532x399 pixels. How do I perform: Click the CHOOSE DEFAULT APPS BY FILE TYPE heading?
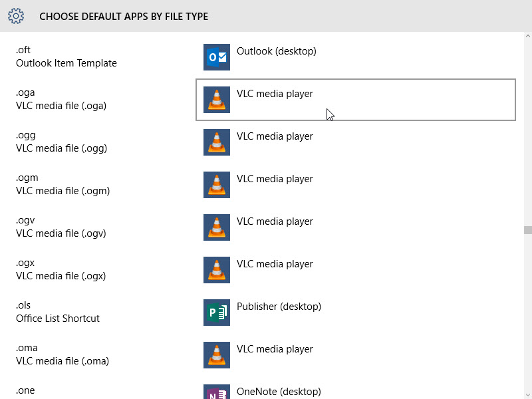(123, 16)
